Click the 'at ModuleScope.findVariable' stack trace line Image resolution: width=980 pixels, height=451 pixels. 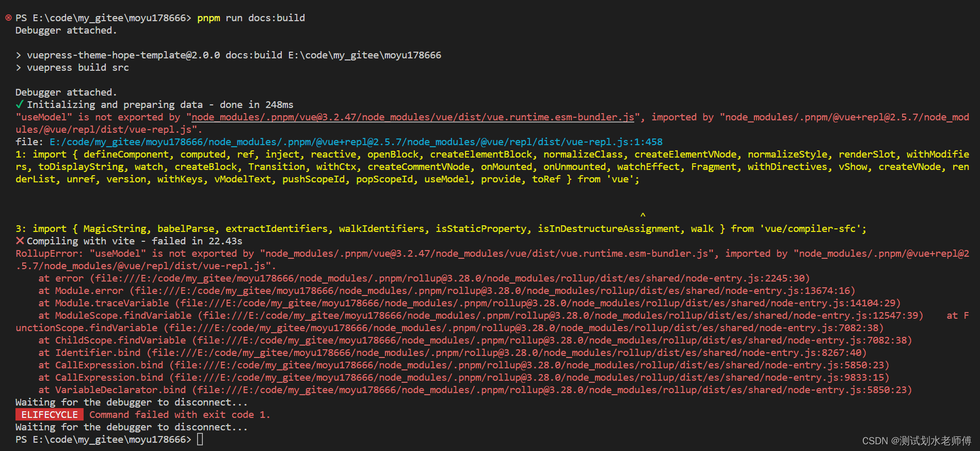(x=481, y=316)
